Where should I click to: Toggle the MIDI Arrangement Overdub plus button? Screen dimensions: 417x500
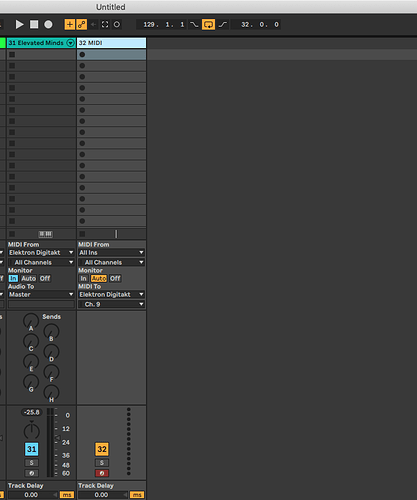click(x=69, y=24)
